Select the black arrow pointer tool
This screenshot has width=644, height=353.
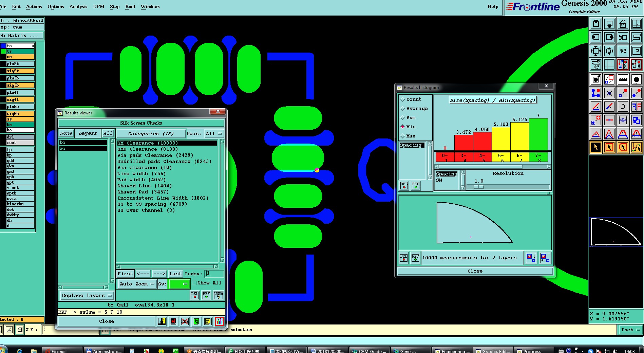(596, 147)
